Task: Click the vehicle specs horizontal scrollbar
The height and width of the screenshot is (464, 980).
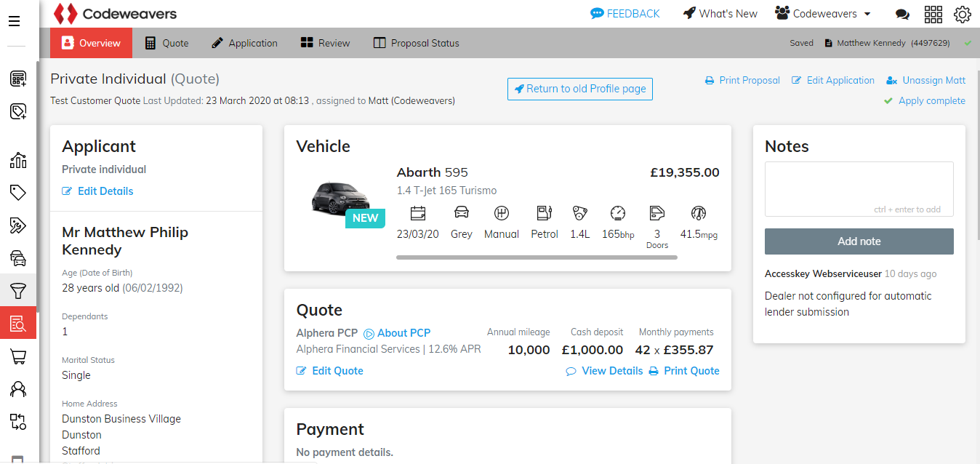Action: [537, 257]
